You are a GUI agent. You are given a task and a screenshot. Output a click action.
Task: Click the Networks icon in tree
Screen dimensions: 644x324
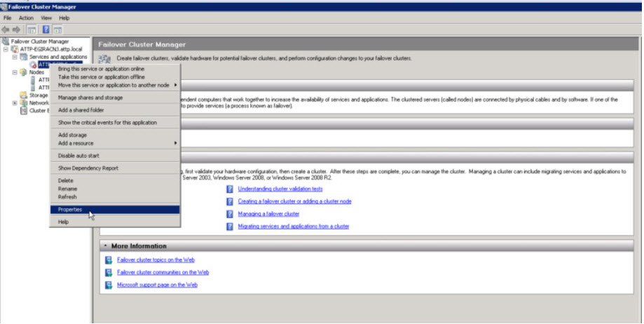point(24,103)
